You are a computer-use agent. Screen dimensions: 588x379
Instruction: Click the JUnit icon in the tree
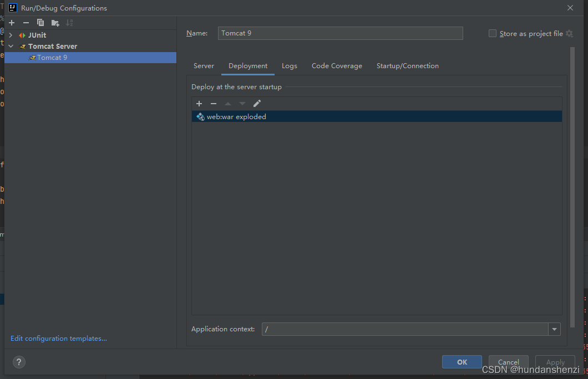(22, 35)
